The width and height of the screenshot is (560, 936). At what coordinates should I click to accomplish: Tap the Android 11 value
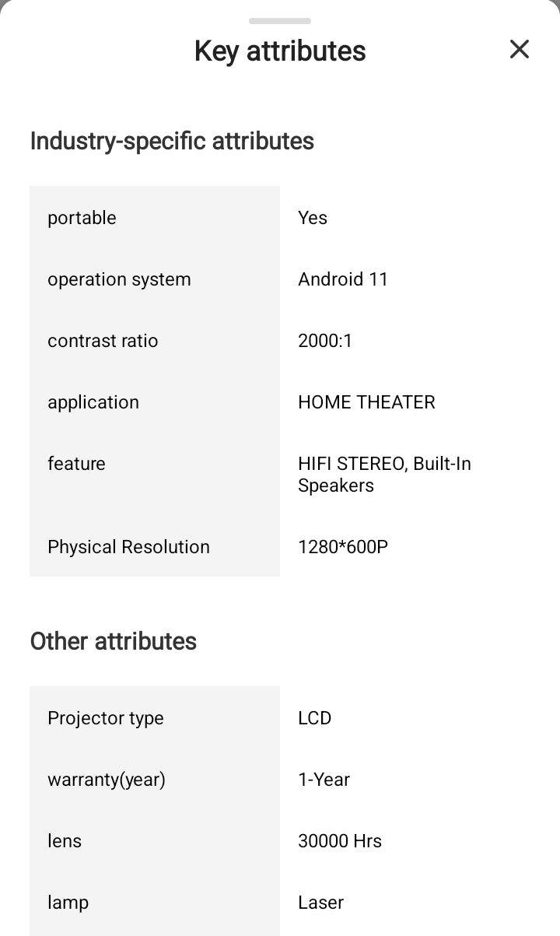click(342, 279)
